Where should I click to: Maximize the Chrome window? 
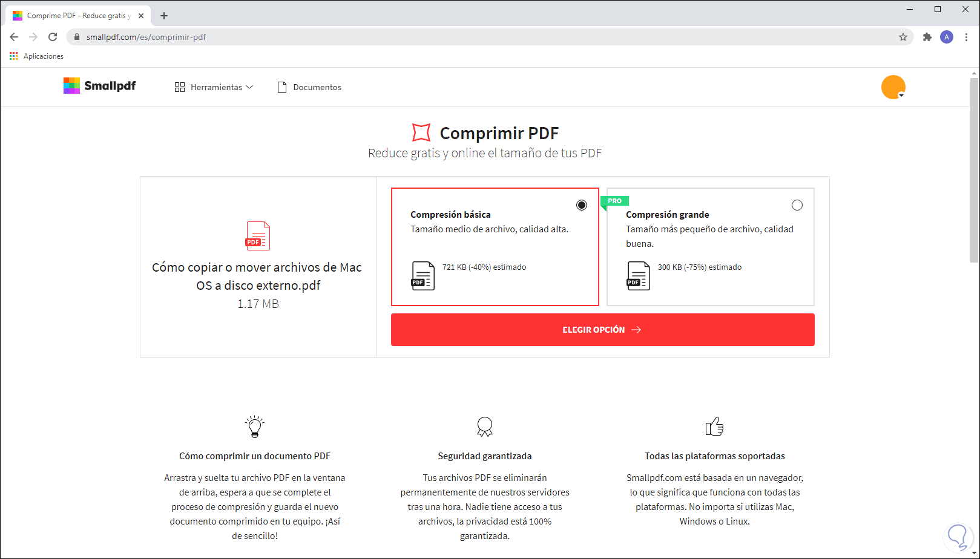pyautogui.click(x=938, y=9)
